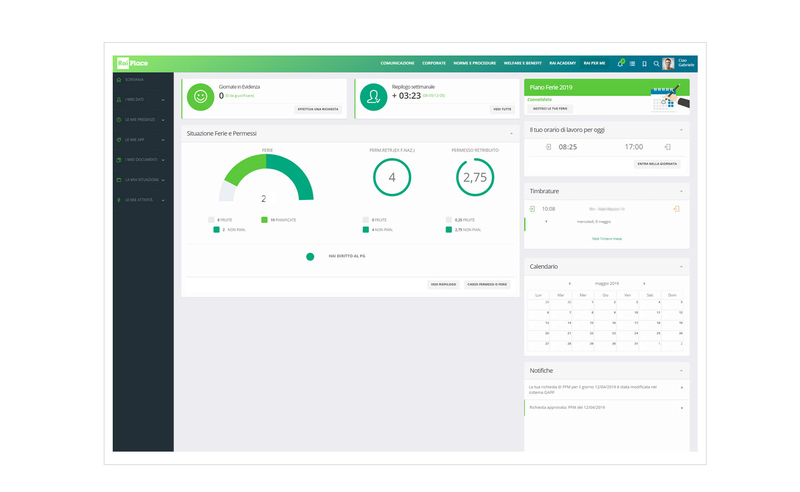This screenshot has height=492, width=800.
Task: Open Vedi l'intero mese link
Action: coord(606,238)
